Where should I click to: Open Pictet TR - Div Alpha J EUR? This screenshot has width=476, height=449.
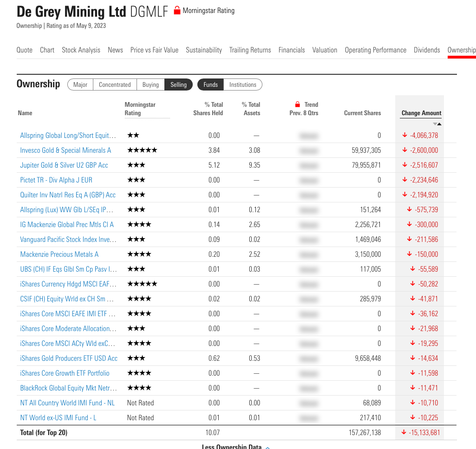pos(56,180)
